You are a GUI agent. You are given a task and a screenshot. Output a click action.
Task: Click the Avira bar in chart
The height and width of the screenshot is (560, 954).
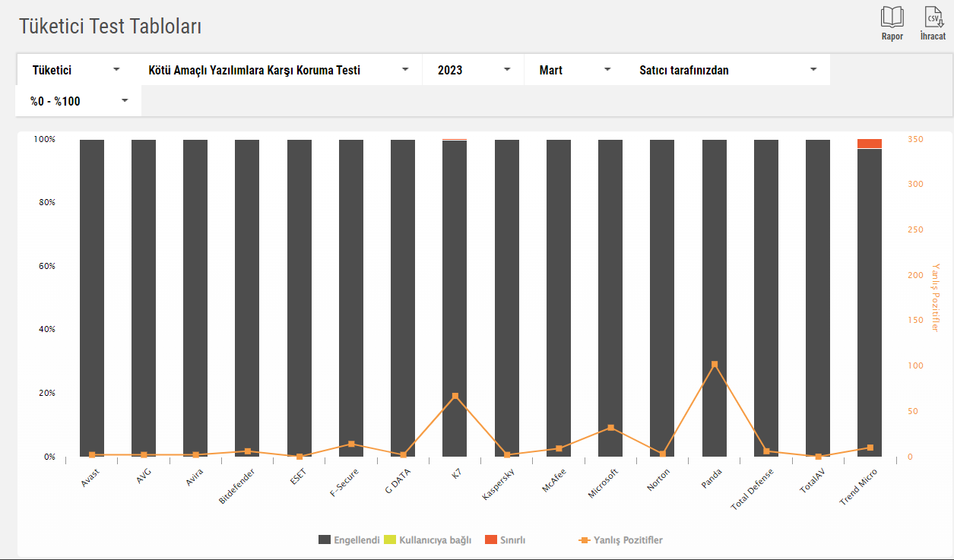(x=195, y=298)
